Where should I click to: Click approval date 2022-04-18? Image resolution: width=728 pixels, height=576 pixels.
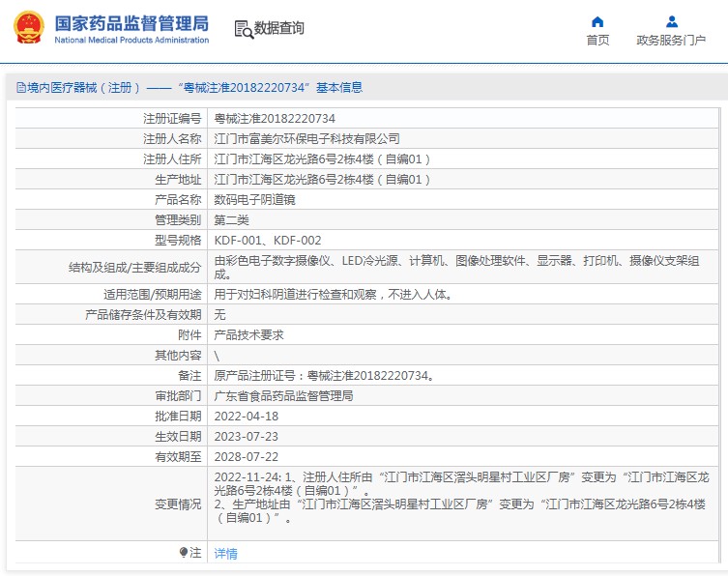coord(247,417)
